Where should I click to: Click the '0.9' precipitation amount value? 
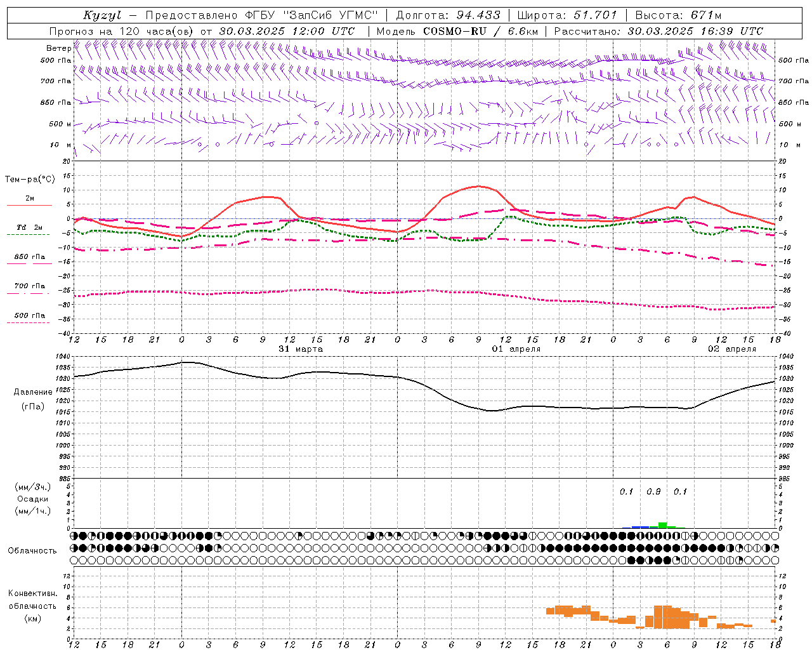click(653, 492)
